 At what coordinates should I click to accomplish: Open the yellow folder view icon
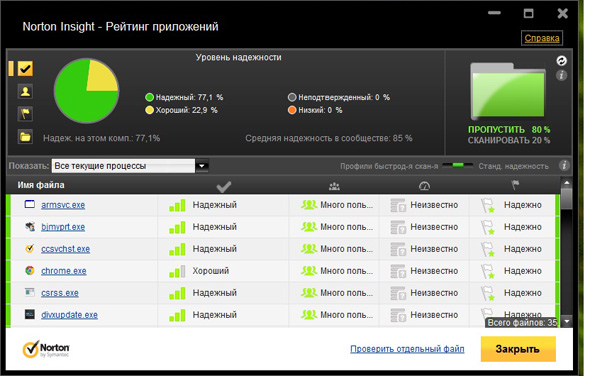click(x=25, y=137)
